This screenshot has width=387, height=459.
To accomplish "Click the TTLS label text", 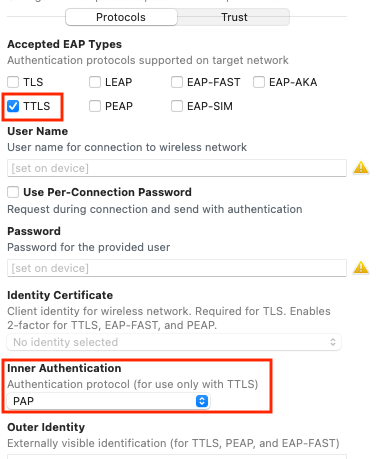I will [x=37, y=106].
